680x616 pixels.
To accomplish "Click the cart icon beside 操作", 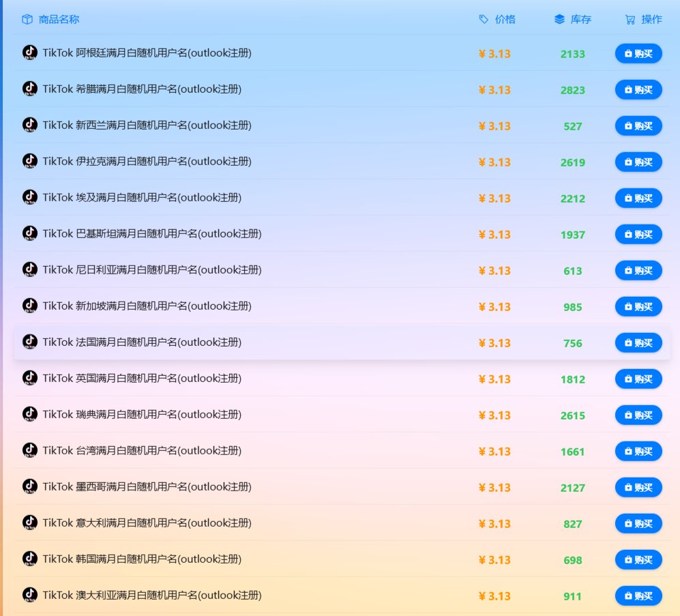I will click(x=630, y=20).
